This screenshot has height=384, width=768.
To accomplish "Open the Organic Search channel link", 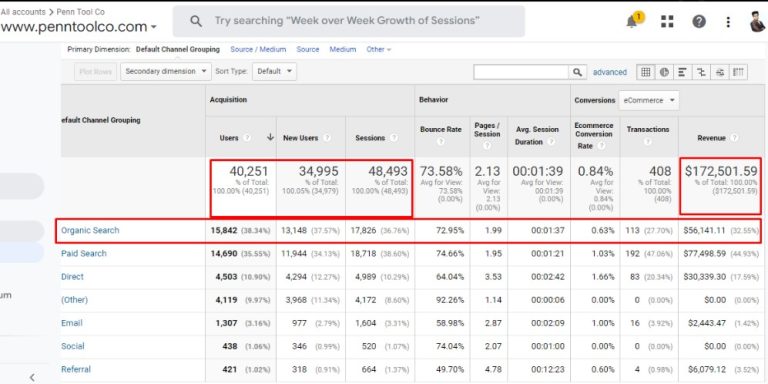I will click(x=90, y=230).
